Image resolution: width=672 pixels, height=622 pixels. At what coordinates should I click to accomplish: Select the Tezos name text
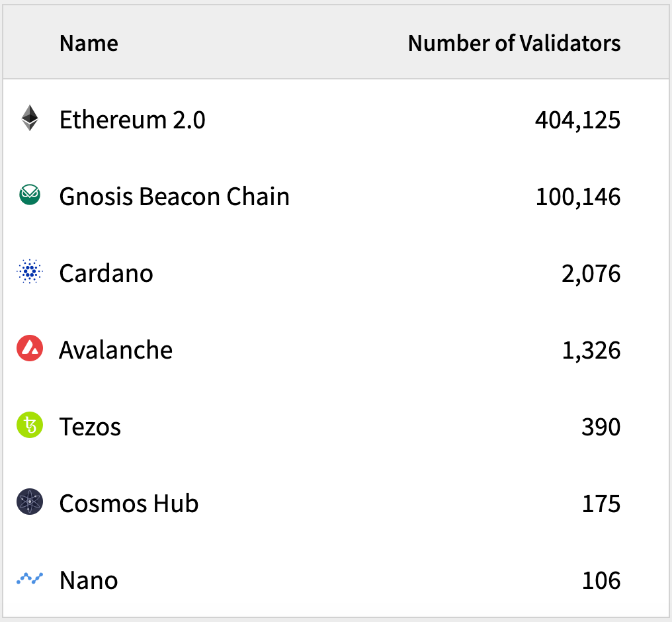click(x=90, y=427)
